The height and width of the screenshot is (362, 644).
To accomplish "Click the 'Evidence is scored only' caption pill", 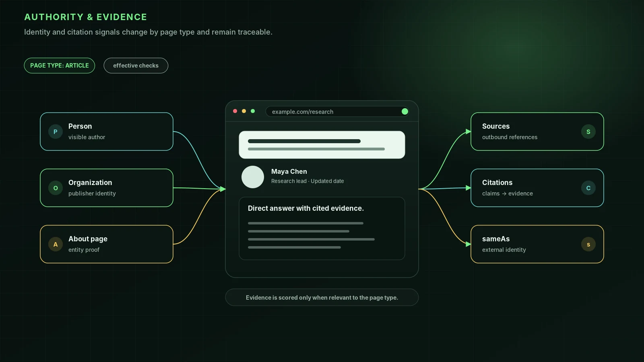I will pos(322,297).
